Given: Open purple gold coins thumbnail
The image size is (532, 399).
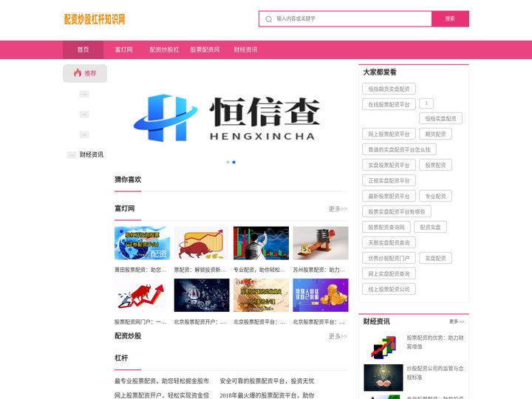Looking at the screenshot, I should pos(321,295).
